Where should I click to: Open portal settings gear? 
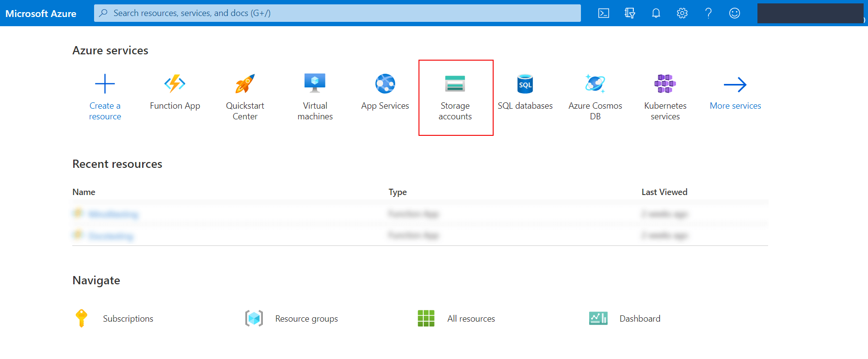coord(682,13)
